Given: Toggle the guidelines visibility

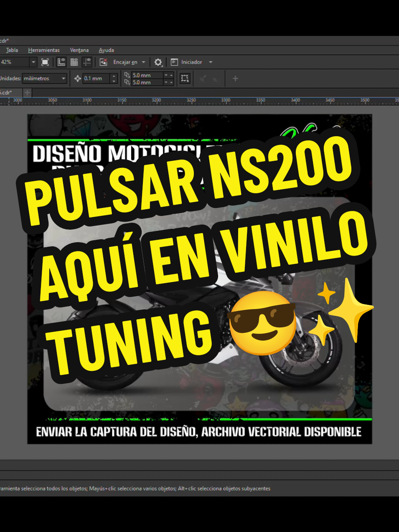Looking at the screenshot, I should [87, 62].
